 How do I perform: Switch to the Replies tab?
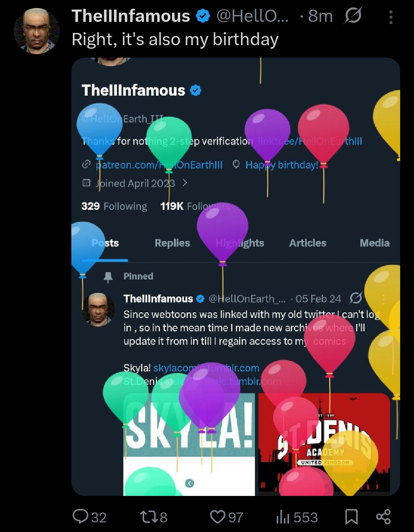click(x=172, y=243)
